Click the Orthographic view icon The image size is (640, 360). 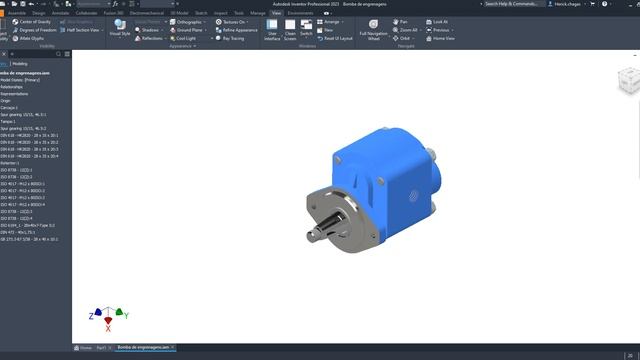[x=173, y=22]
